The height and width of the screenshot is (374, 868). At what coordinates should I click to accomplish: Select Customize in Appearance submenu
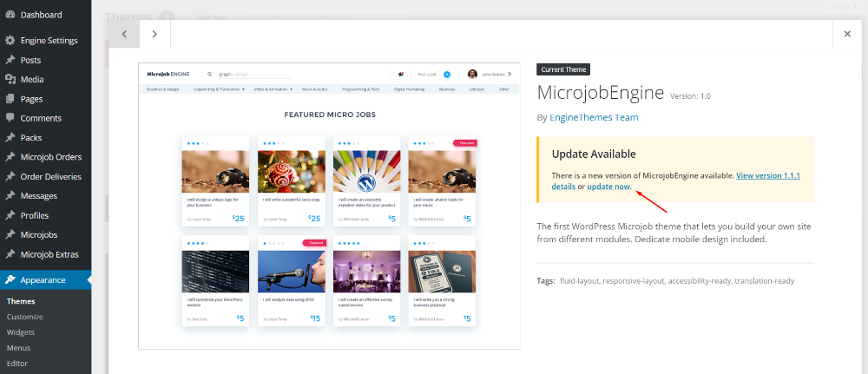click(x=25, y=317)
